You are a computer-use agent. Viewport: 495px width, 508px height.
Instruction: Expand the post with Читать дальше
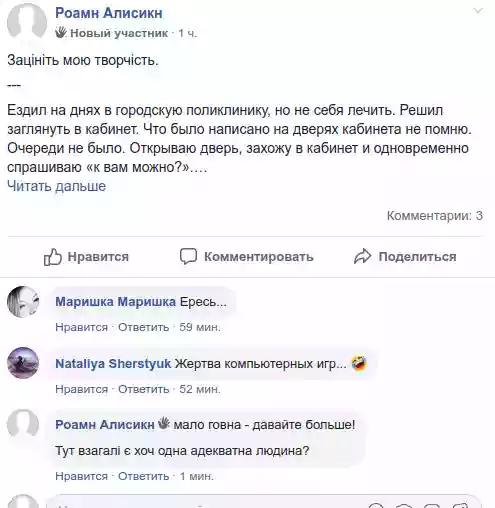click(x=56, y=186)
